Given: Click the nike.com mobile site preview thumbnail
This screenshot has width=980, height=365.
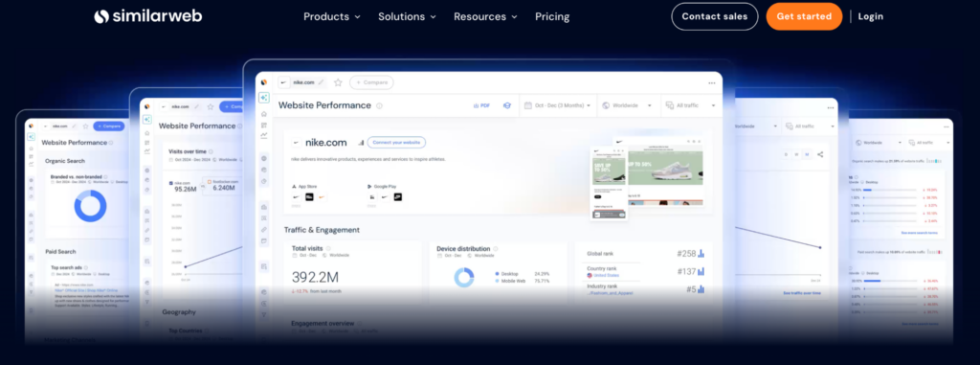Looking at the screenshot, I should pyautogui.click(x=610, y=183).
